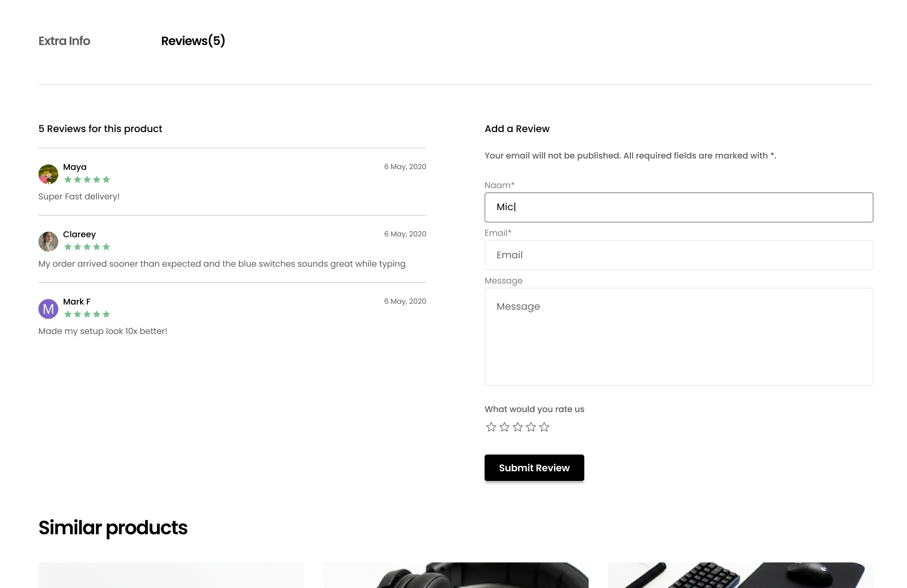Select the fifth rating star for a full rating
The width and height of the screenshot is (907, 588).
pos(544,427)
